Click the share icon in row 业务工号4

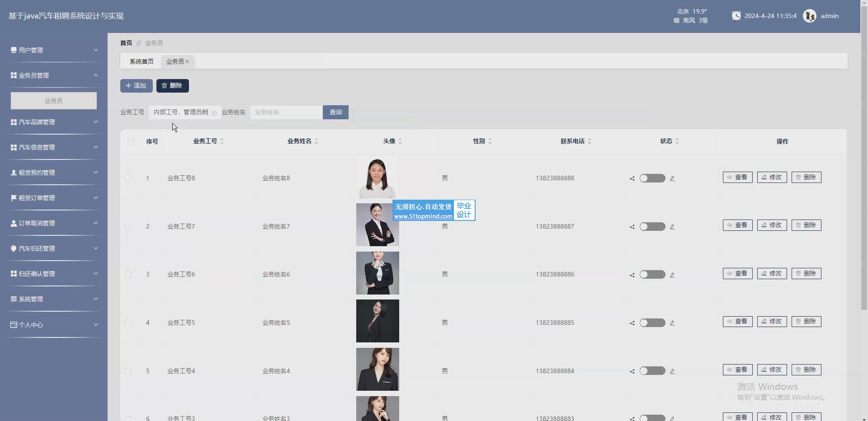point(632,371)
